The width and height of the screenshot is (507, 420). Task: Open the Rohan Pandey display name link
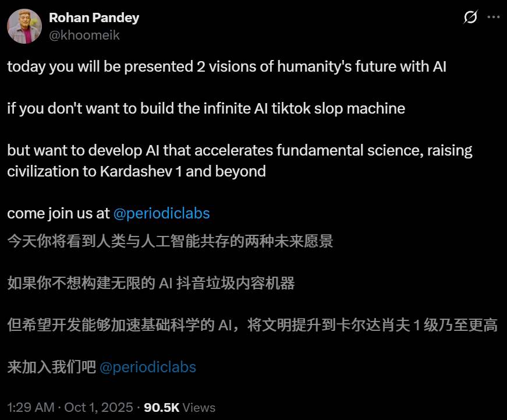tap(94, 18)
